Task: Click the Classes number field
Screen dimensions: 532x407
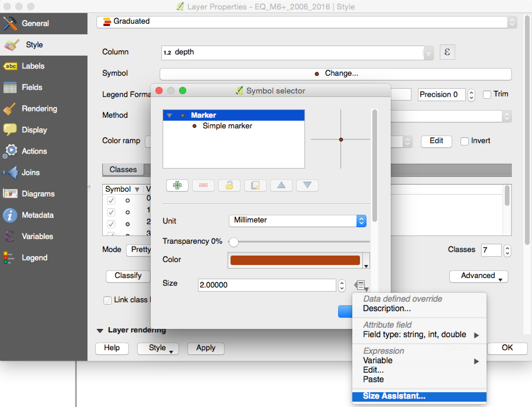Action: coord(491,251)
